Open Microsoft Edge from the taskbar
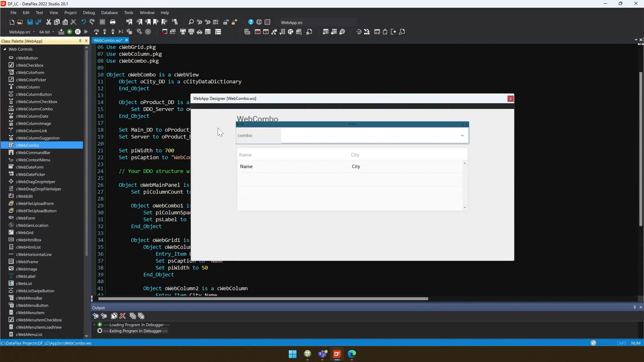Image resolution: width=644 pixels, height=362 pixels. pyautogui.click(x=352, y=354)
